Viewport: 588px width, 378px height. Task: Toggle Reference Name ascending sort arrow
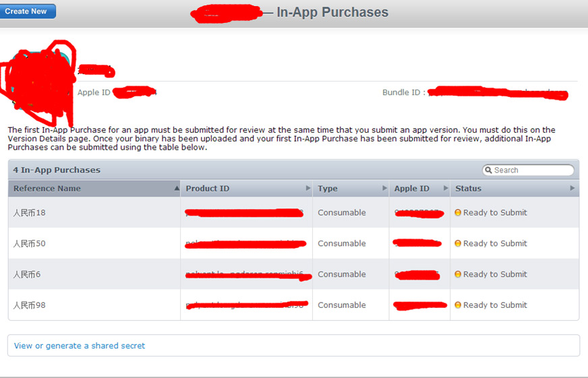pyautogui.click(x=177, y=188)
